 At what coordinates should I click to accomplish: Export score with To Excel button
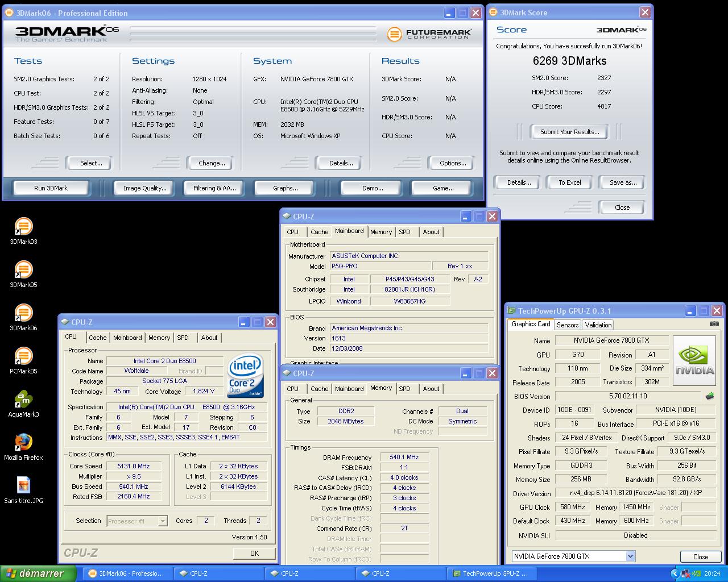569,182
